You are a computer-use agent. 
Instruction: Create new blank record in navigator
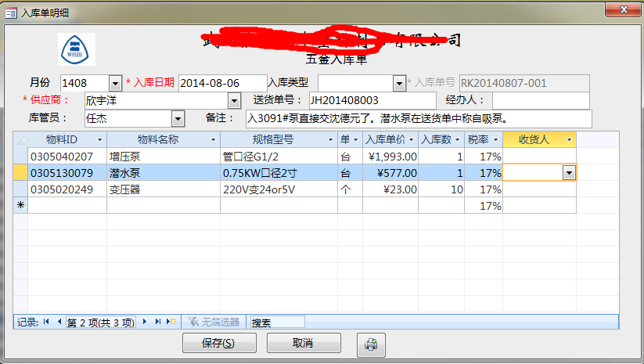coord(171,322)
